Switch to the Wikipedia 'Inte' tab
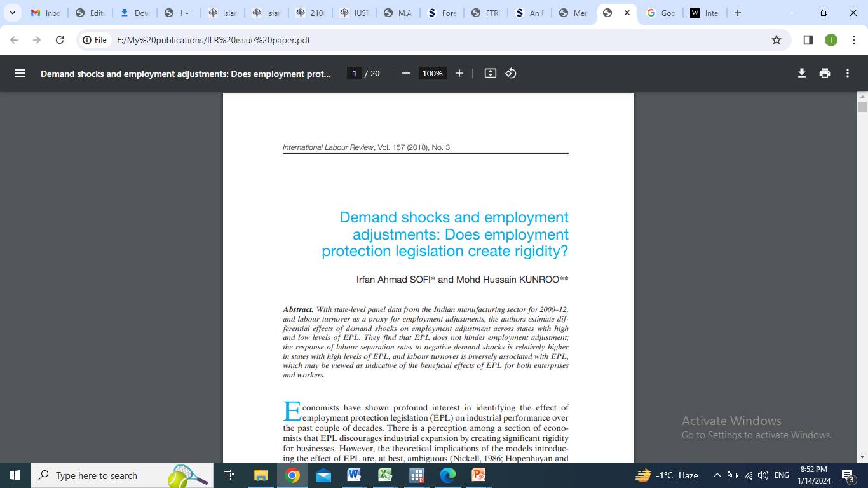The height and width of the screenshot is (488, 868). click(x=704, y=13)
